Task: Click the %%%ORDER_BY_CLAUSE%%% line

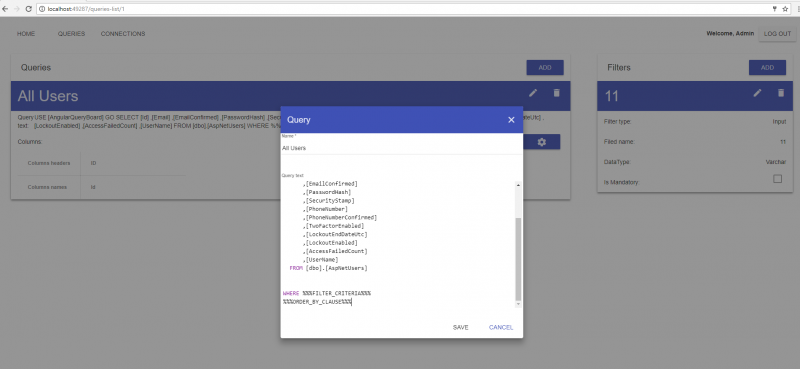Action: click(317, 302)
